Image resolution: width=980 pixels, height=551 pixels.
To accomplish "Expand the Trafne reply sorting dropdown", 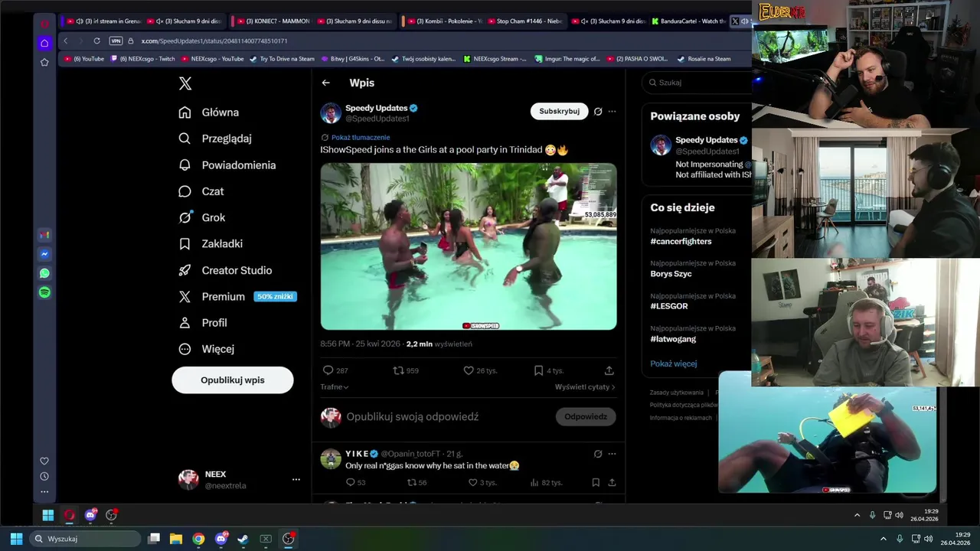I will pos(335,387).
